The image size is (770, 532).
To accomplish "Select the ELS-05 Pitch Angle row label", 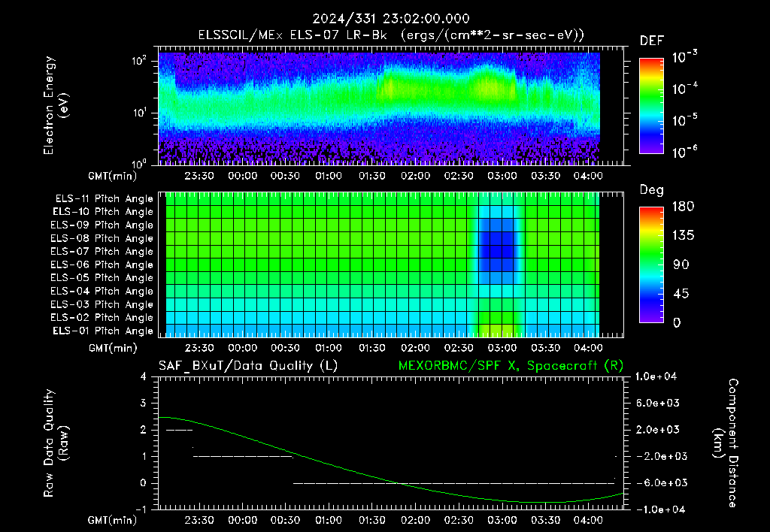I will pos(102,278).
